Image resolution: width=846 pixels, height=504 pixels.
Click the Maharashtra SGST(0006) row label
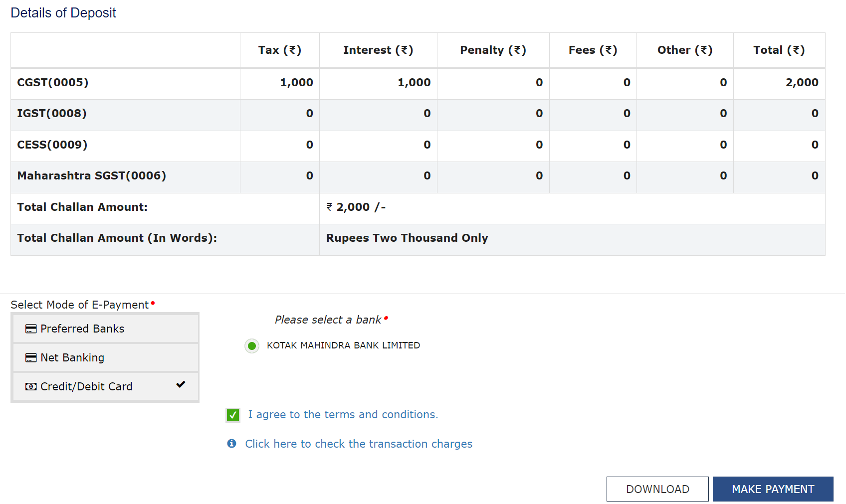pyautogui.click(x=92, y=176)
